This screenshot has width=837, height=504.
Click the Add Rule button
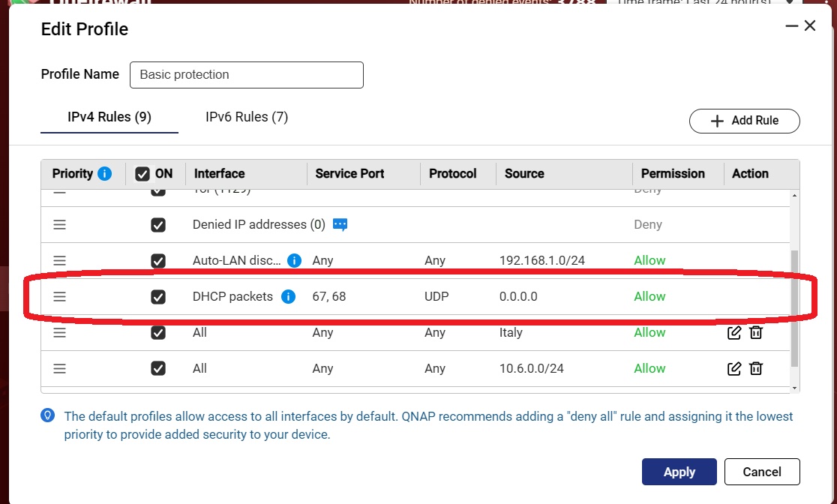click(x=744, y=121)
